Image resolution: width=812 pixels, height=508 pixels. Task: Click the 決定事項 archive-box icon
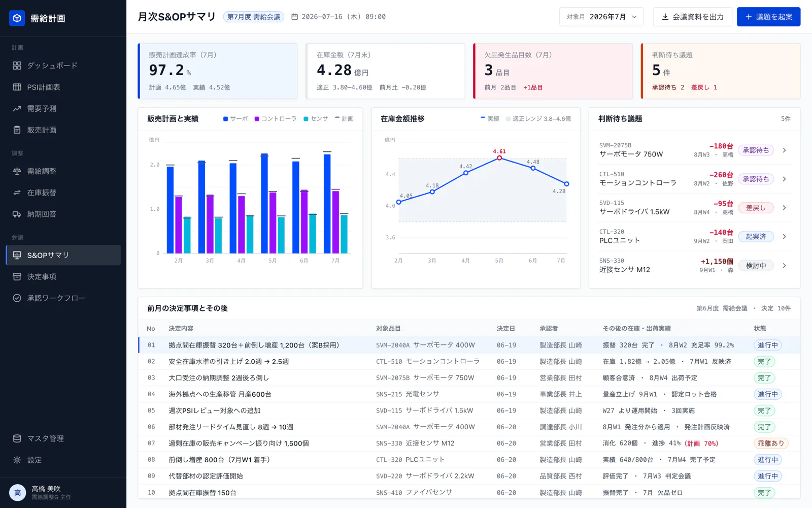[17, 276]
